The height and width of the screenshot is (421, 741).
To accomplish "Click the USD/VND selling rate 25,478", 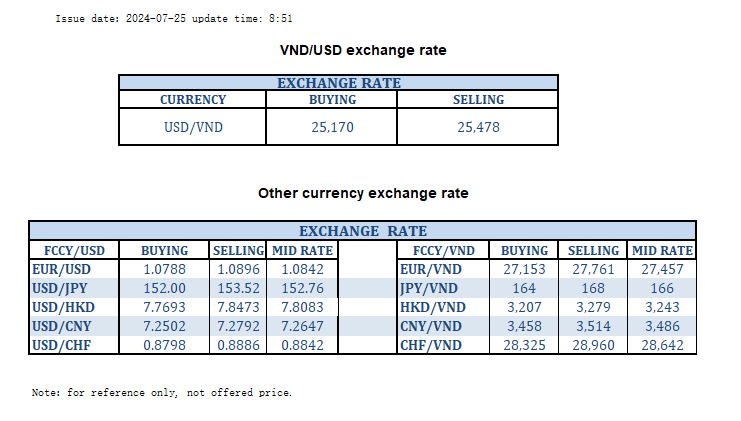I will [478, 127].
